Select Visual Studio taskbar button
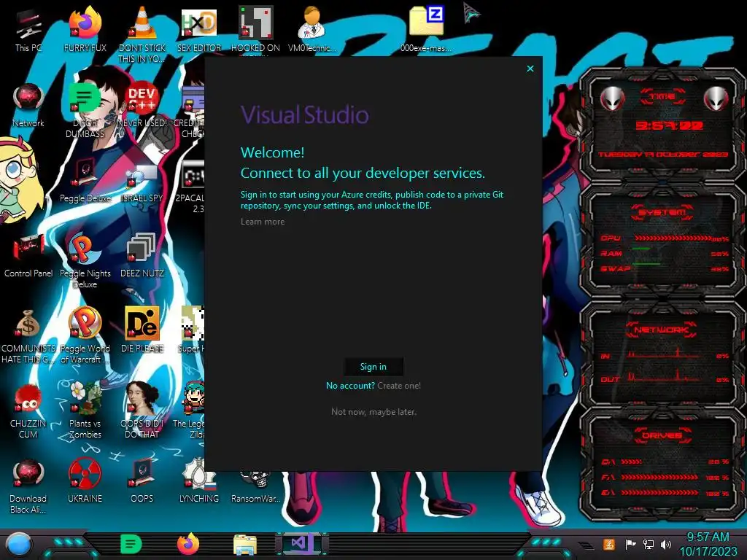Viewport: 747px width, 560px height. (301, 543)
